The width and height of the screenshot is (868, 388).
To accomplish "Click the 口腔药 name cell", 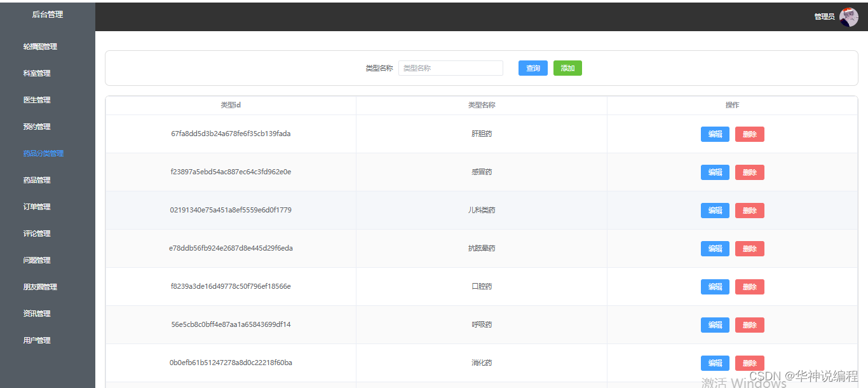I will click(x=482, y=287).
